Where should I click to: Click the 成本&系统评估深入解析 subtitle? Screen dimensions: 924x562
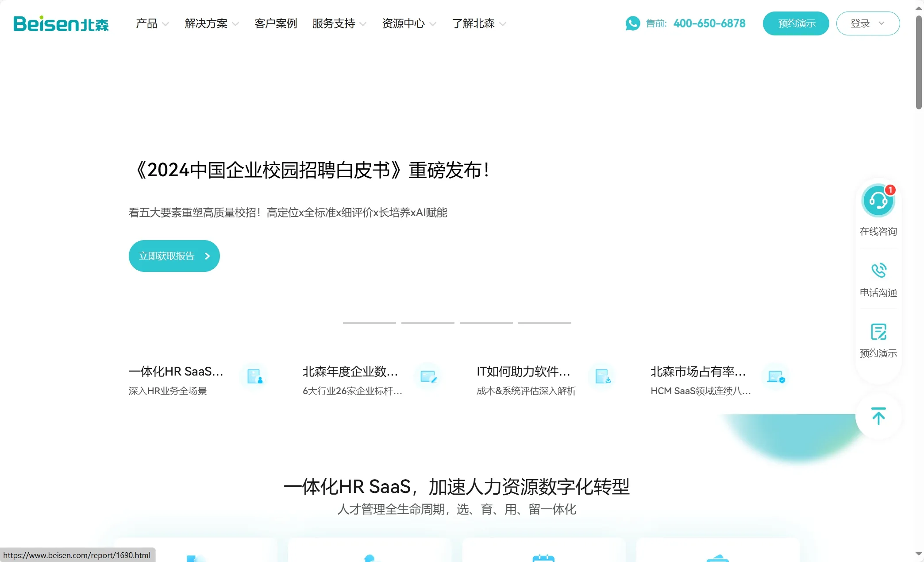point(526,391)
